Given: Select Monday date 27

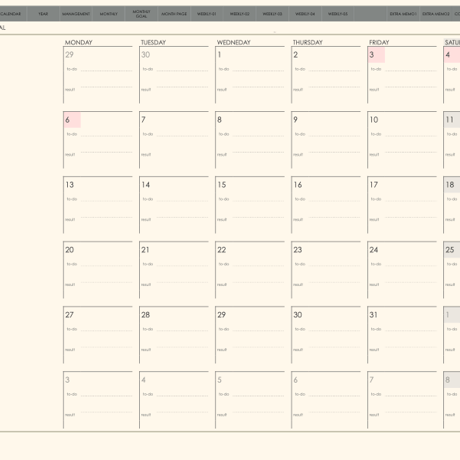Looking at the screenshot, I should point(69,315).
